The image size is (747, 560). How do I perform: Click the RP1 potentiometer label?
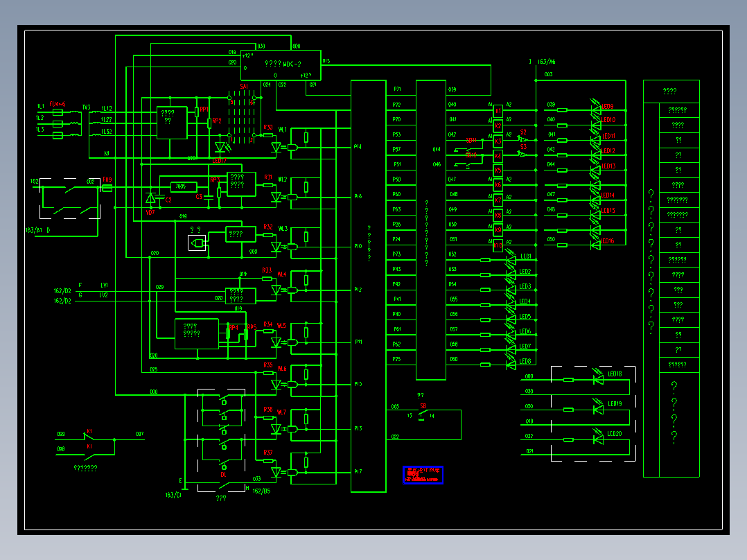point(204,109)
